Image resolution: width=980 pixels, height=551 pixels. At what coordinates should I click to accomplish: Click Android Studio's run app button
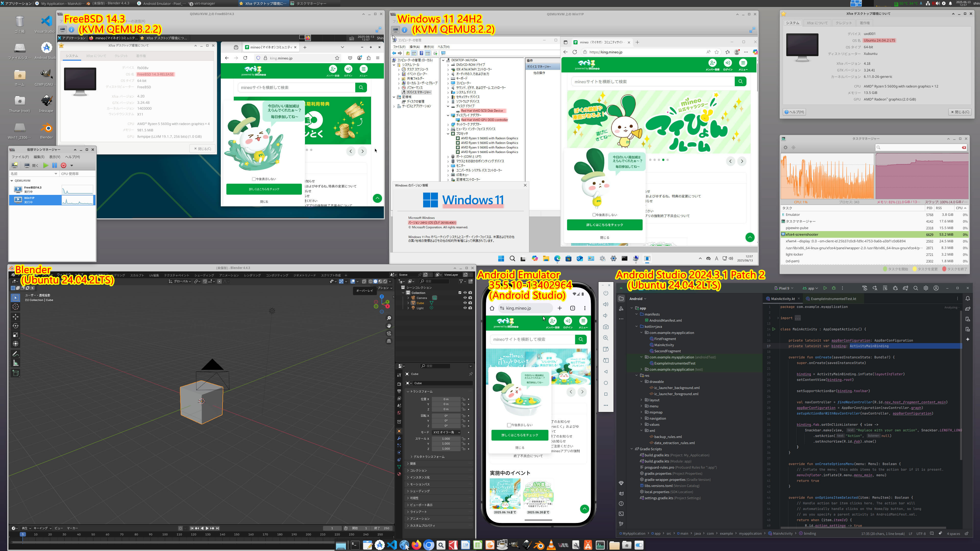tap(825, 288)
